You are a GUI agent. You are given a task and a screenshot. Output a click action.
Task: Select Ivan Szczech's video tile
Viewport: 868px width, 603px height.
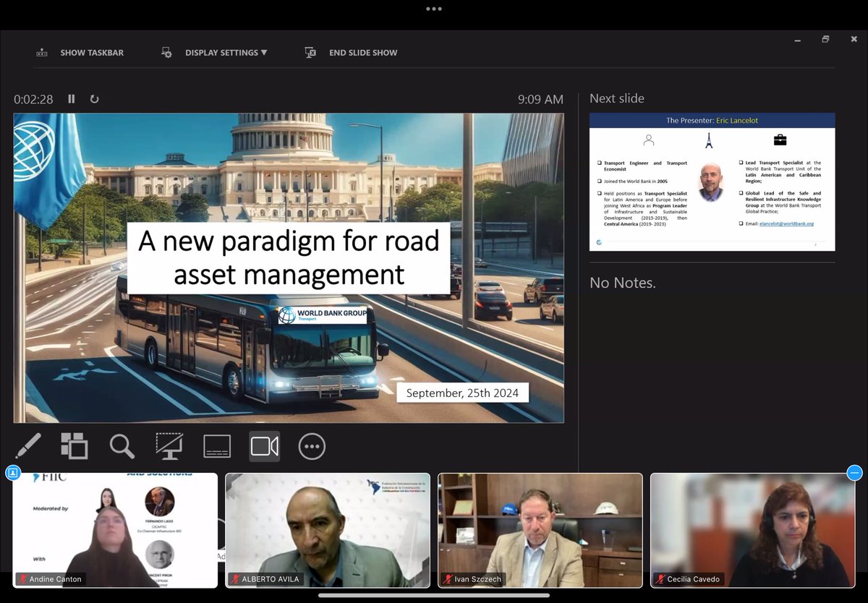540,530
